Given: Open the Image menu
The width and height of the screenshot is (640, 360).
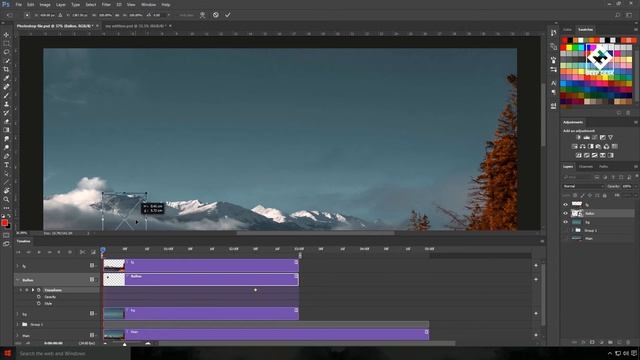Looking at the screenshot, I should point(45,4).
